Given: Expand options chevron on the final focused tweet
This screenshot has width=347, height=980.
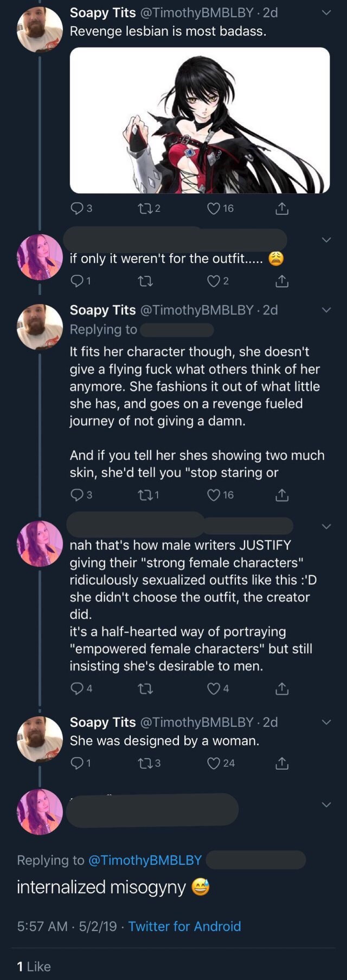Looking at the screenshot, I should coord(326,805).
